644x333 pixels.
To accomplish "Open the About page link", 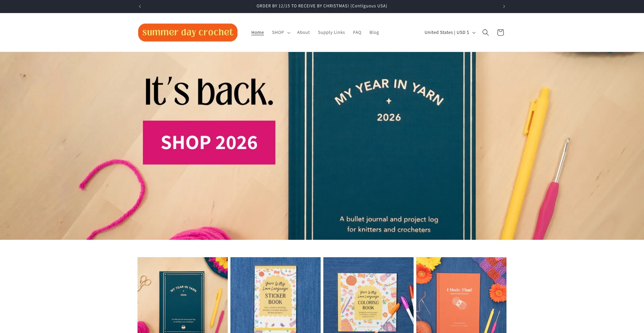I will point(303,33).
